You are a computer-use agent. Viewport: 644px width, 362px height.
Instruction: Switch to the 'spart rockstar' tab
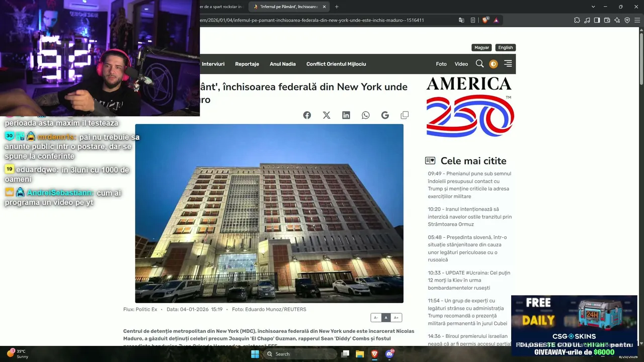(x=221, y=7)
